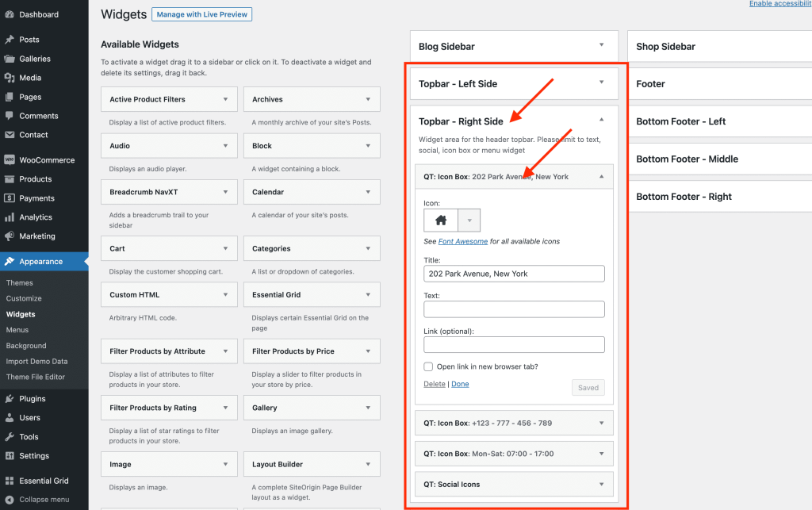Click into the Link (optional) field
812x510 pixels.
pyautogui.click(x=514, y=345)
